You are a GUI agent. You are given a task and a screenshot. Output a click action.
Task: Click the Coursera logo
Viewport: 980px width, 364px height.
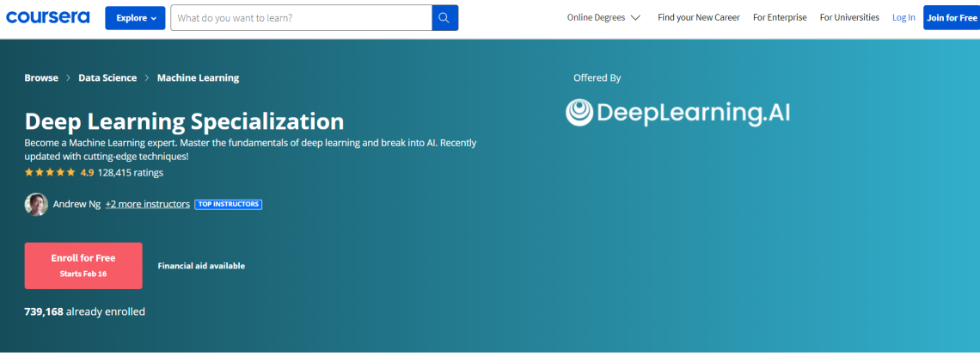48,17
